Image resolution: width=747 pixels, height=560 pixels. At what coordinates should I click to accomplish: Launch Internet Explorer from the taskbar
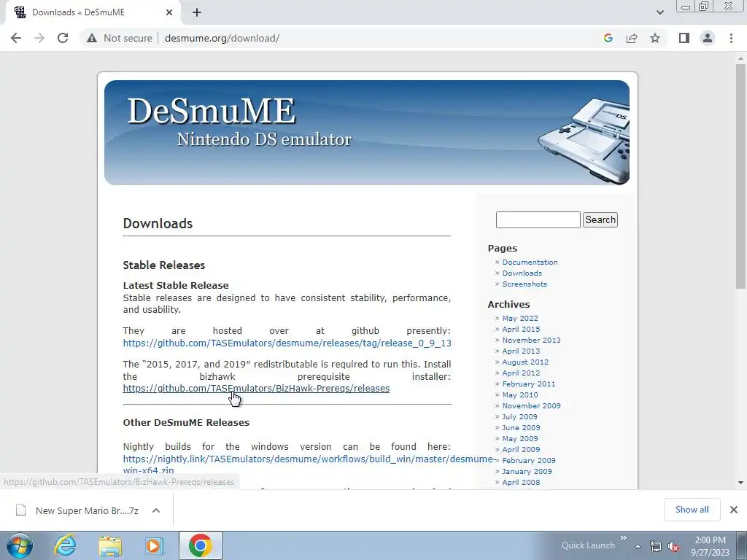click(64, 545)
